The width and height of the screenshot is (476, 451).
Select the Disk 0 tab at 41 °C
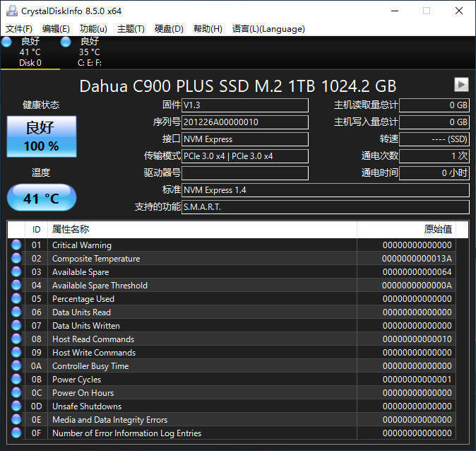(x=30, y=52)
